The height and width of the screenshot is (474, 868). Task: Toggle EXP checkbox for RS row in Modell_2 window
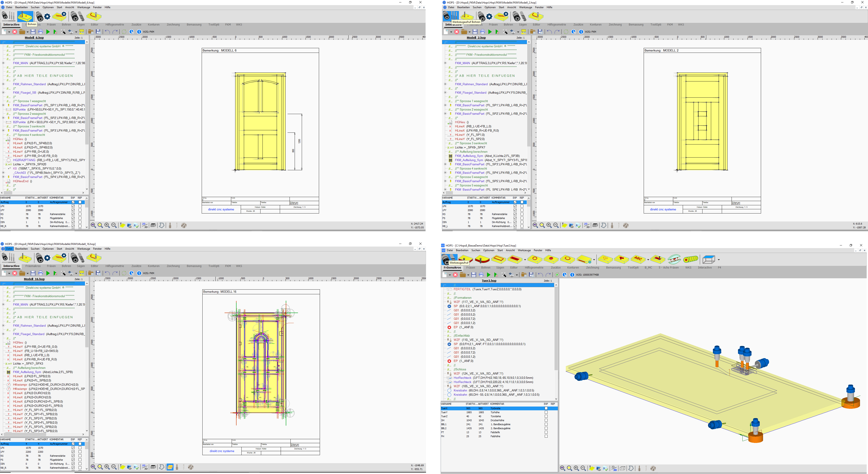point(515,214)
